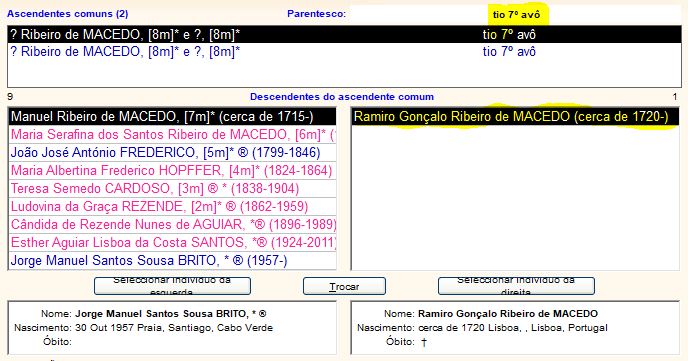Click the Jorge Manuel Brito details box
688x361 pixels.
[x=172, y=328]
